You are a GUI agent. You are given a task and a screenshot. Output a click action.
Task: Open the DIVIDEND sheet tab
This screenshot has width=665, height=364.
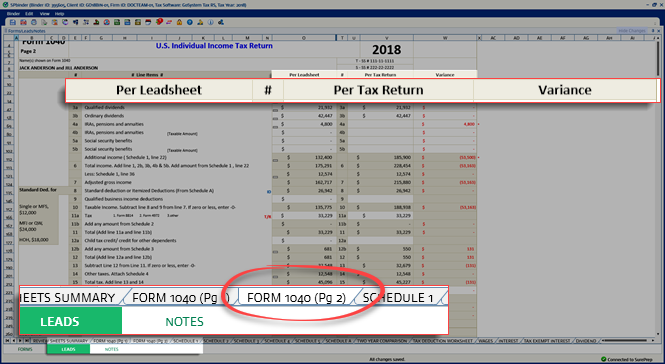tap(587, 341)
